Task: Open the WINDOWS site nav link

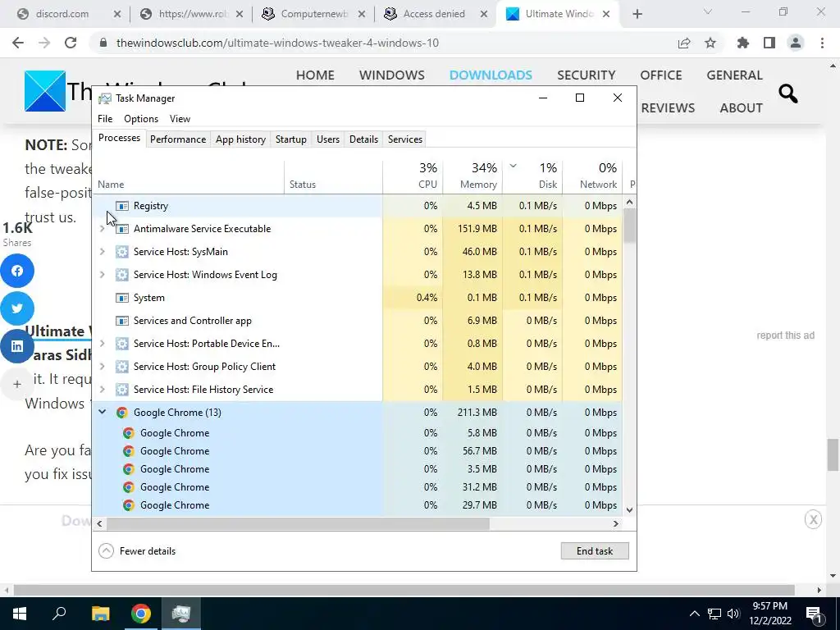Action: pos(391,75)
